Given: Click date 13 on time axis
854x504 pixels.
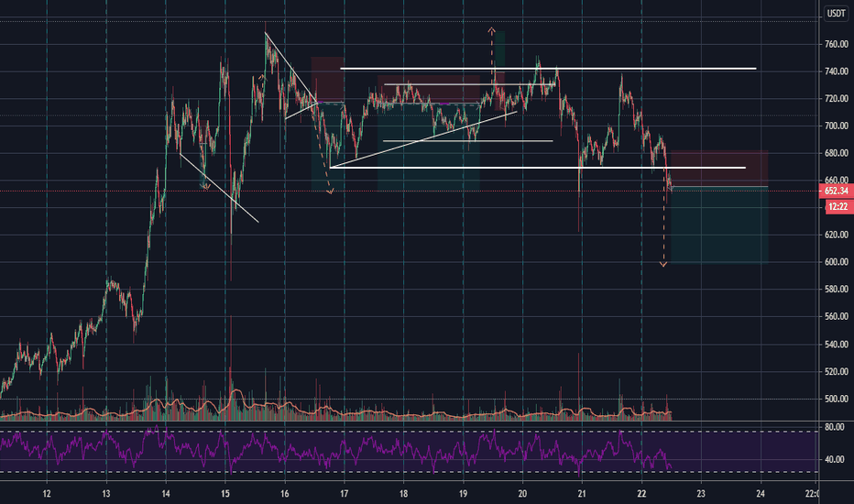Looking at the screenshot, I should click(x=106, y=494).
